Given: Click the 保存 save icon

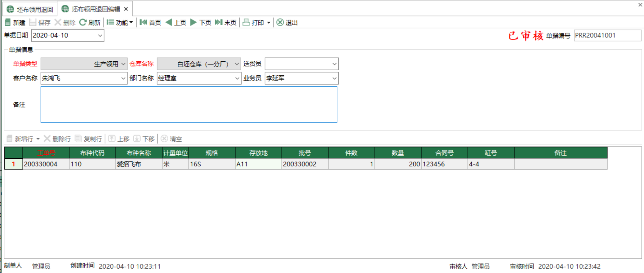Looking at the screenshot, I should [x=33, y=22].
